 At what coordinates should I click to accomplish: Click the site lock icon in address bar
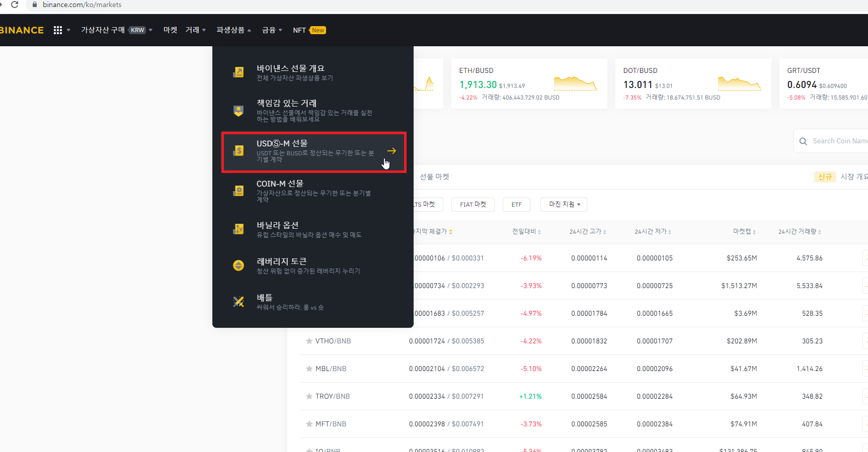[35, 5]
